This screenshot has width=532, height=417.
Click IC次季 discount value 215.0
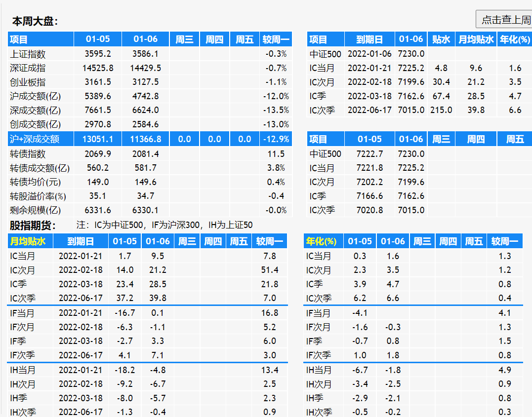point(441,110)
